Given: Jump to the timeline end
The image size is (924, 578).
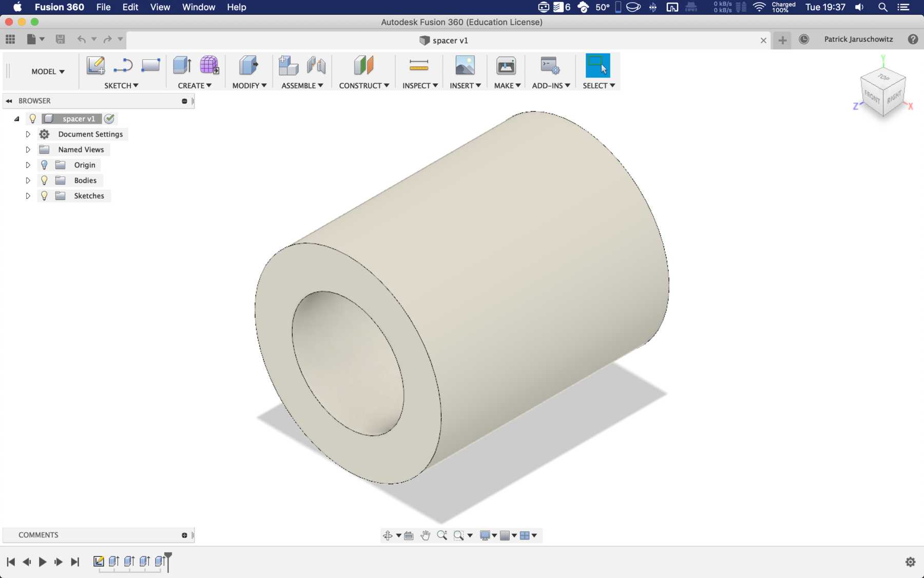Looking at the screenshot, I should tap(75, 562).
